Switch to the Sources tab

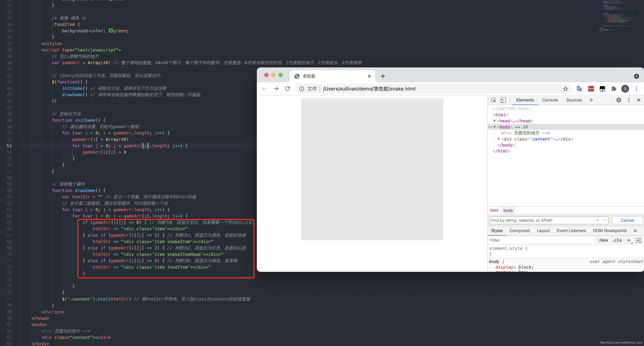click(x=574, y=100)
